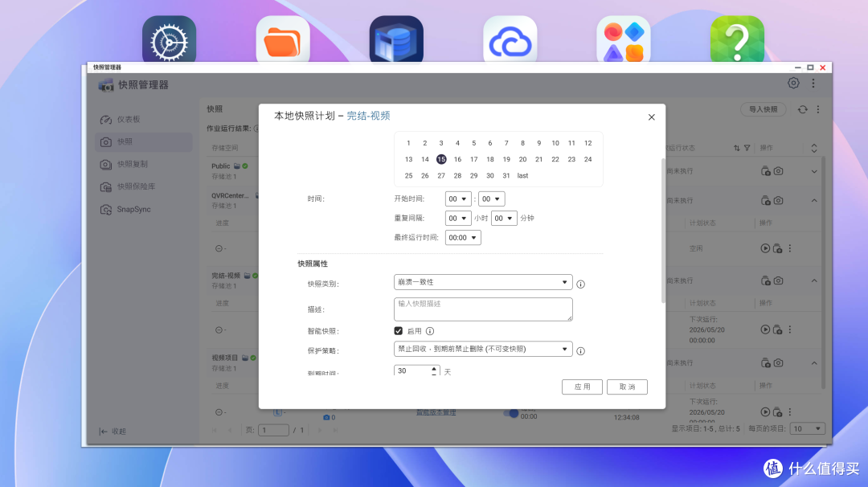Screen dimensions: 868x487
Task: Click the dialog's vertical scrollbar
Action: pos(663,231)
